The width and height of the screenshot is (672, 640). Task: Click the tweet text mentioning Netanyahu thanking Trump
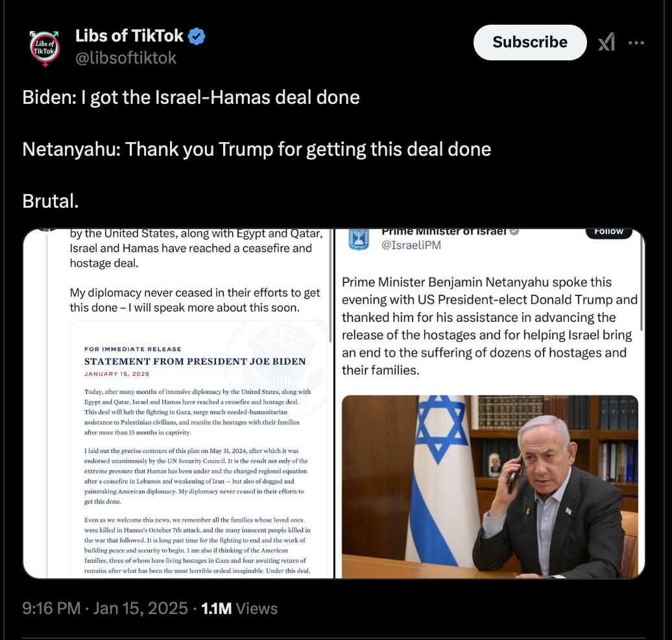click(x=257, y=149)
